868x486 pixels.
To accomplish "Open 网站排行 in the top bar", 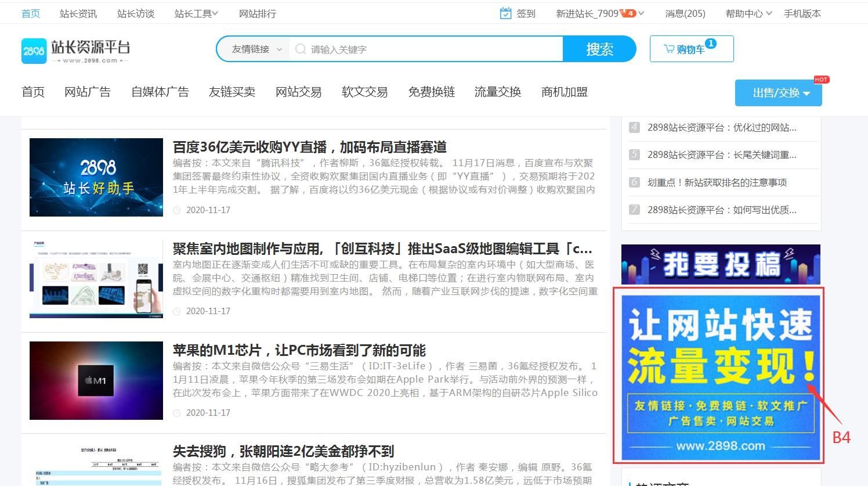I will click(258, 13).
